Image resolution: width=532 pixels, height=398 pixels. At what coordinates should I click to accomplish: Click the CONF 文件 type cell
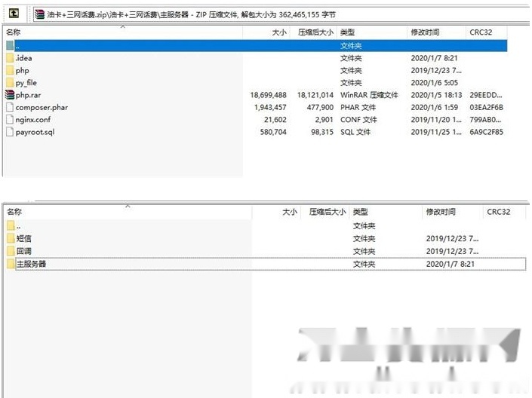click(358, 120)
